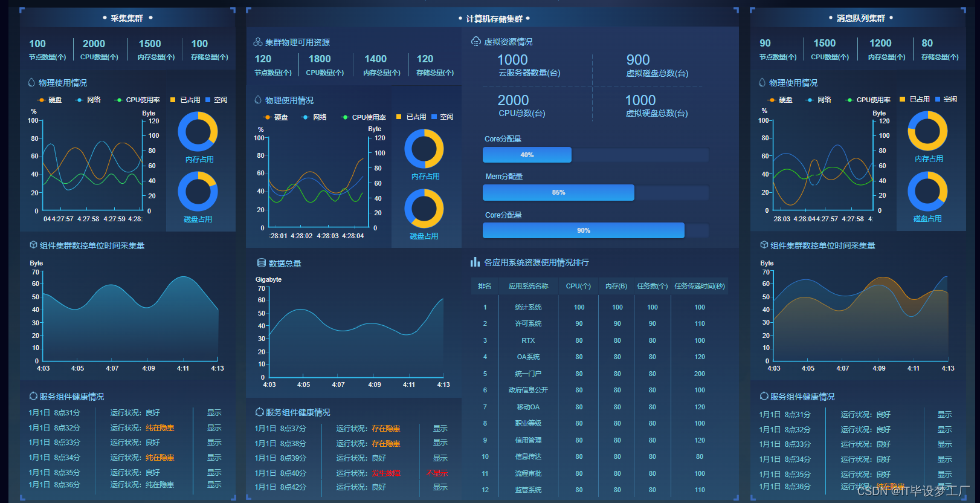Click 显示 for 8点37分 row

click(440, 428)
